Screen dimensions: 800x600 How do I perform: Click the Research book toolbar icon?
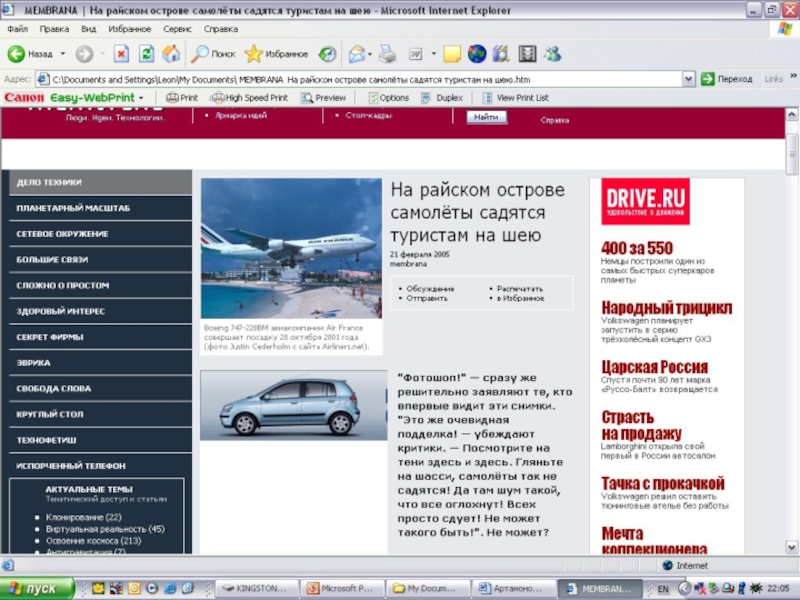(x=501, y=54)
